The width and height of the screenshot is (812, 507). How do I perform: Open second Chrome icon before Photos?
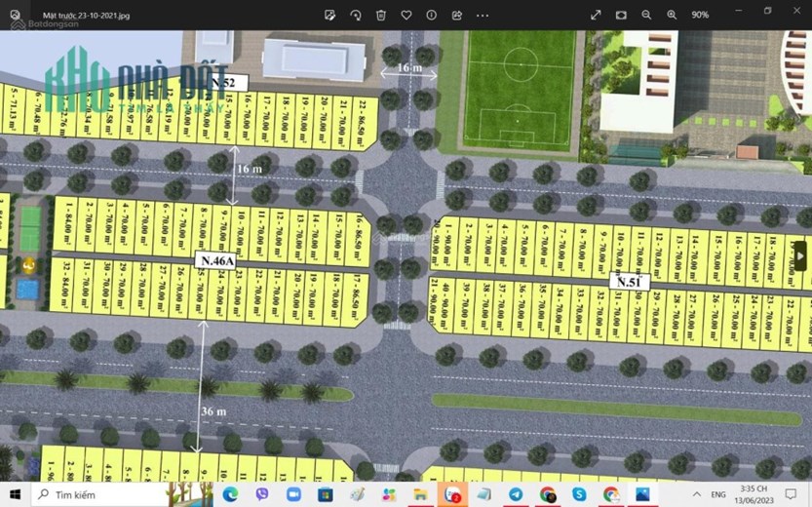point(611,494)
